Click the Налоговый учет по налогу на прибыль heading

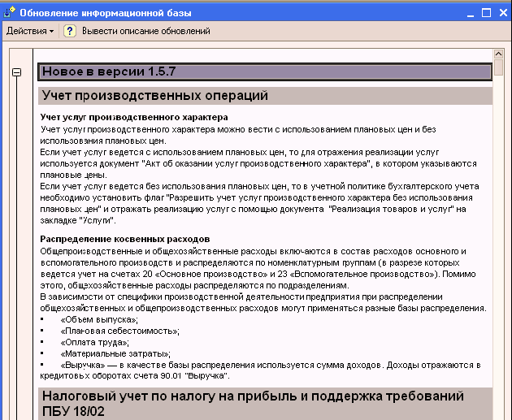[253, 397]
